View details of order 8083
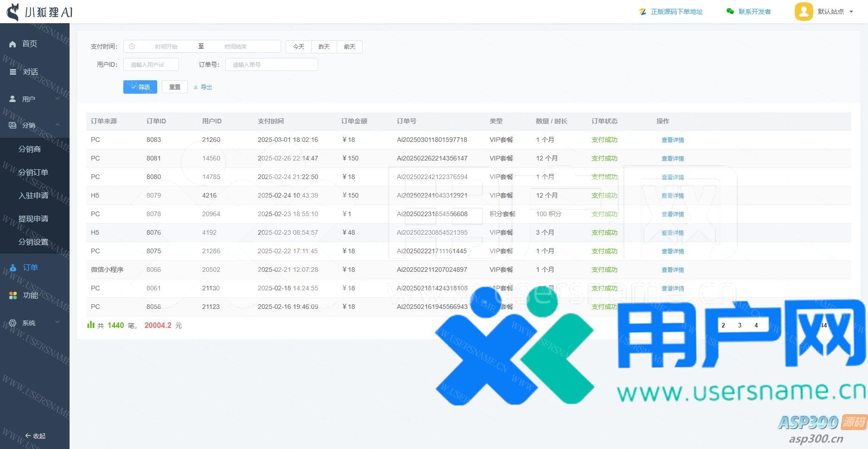The height and width of the screenshot is (449, 868). 672,140
